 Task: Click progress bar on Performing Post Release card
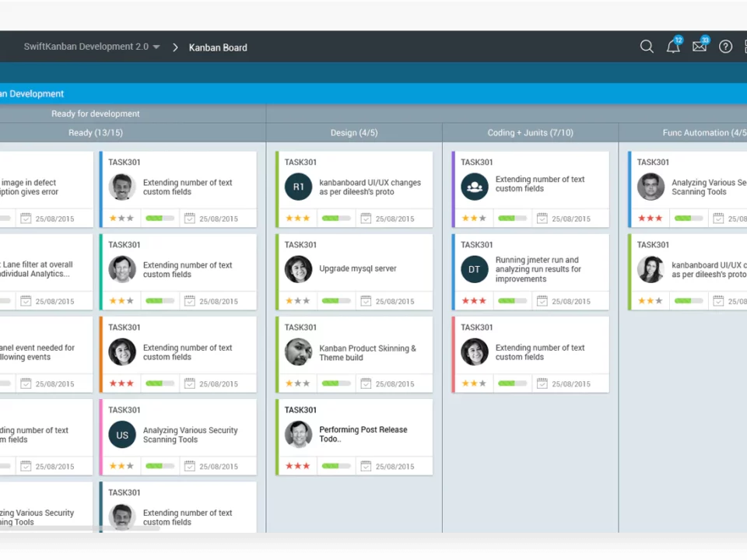[x=336, y=466]
